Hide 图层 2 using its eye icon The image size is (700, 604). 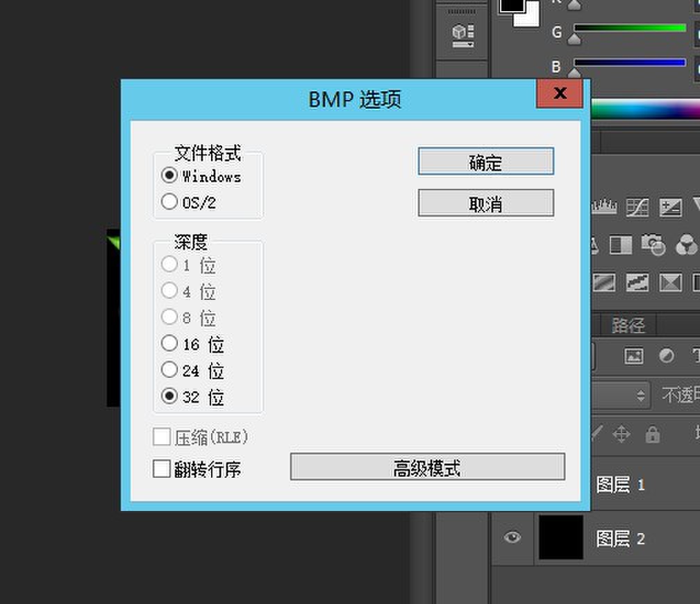click(x=512, y=538)
